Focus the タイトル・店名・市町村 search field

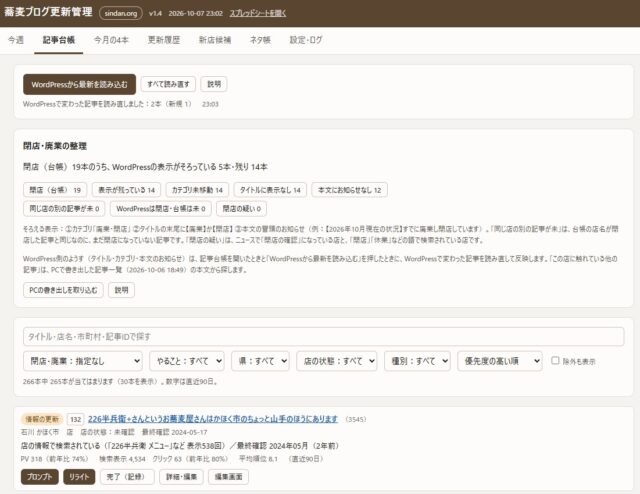[x=324, y=337]
